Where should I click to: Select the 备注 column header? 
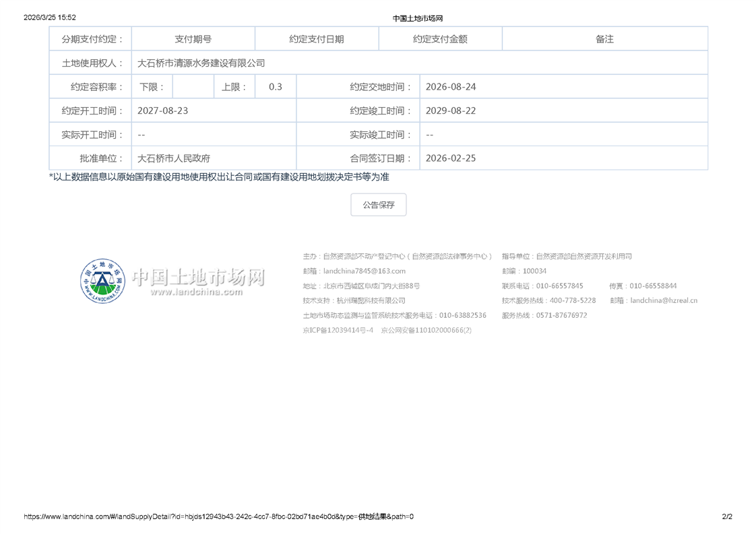(x=604, y=39)
